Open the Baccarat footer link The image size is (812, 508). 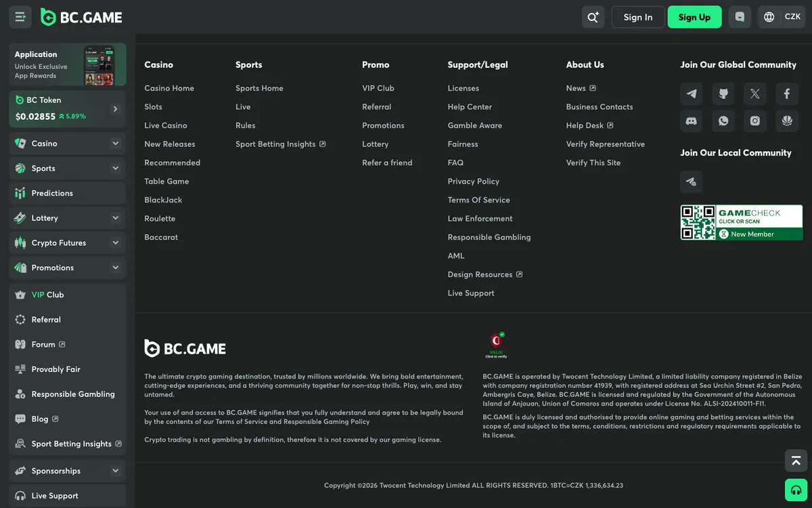point(161,237)
